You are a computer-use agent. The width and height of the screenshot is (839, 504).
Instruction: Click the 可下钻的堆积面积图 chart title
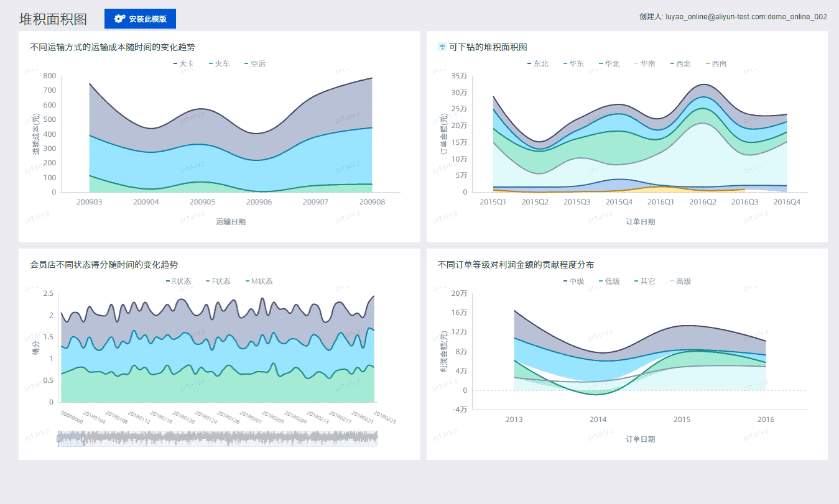pyautogui.click(x=488, y=47)
